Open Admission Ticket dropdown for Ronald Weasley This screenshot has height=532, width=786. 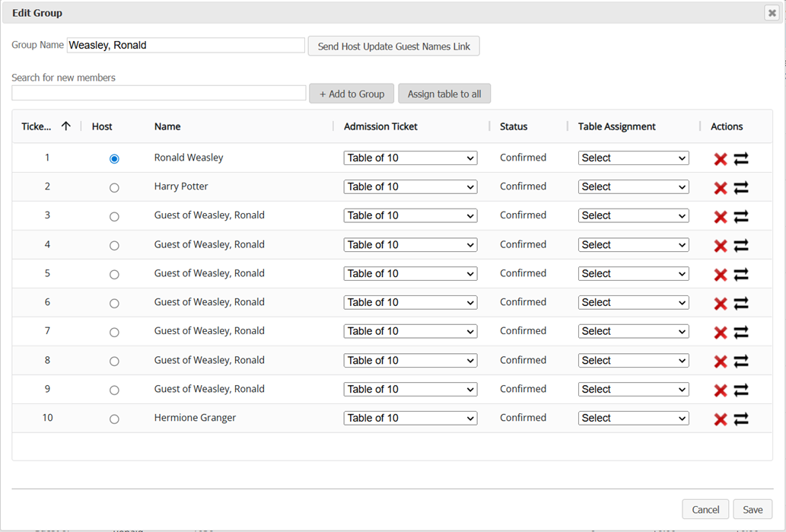tap(410, 158)
